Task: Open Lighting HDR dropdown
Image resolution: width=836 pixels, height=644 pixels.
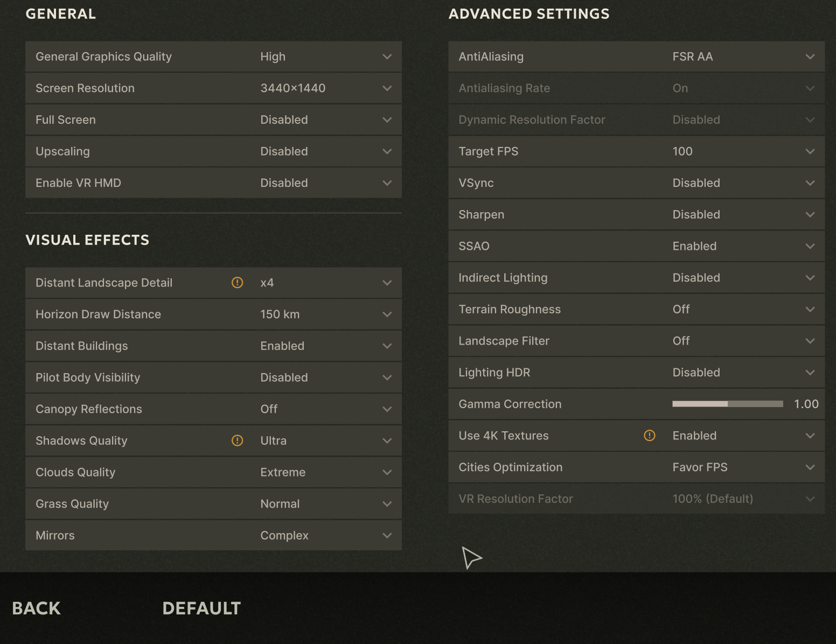Action: (636, 373)
